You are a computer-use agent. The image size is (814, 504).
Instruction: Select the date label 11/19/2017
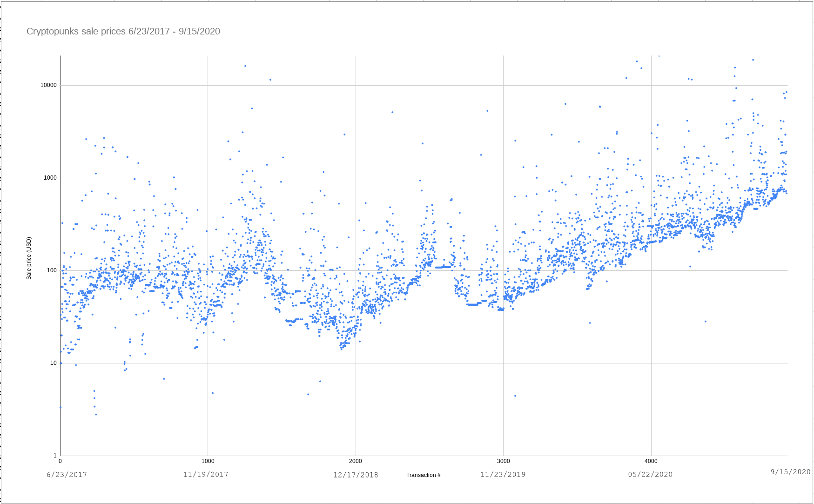click(x=206, y=474)
